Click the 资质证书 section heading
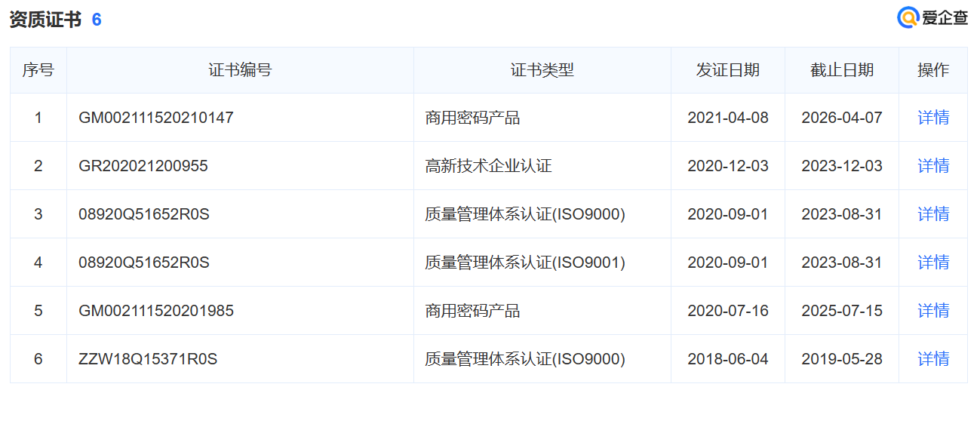This screenshot has width=980, height=430. point(45,20)
